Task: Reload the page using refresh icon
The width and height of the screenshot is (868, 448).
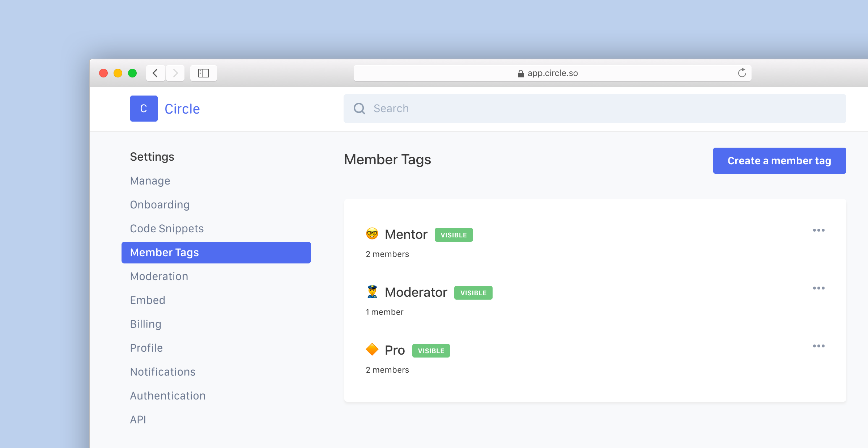Action: coord(742,73)
